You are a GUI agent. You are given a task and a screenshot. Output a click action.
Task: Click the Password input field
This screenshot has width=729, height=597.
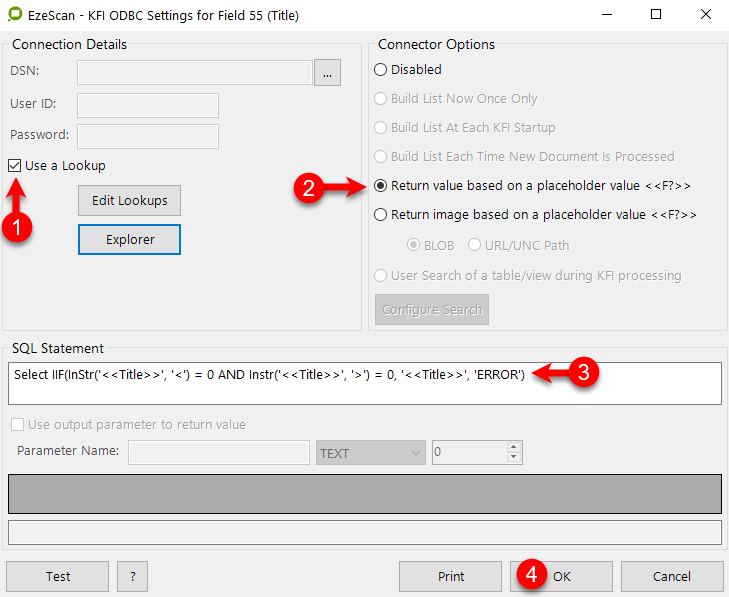(148, 136)
